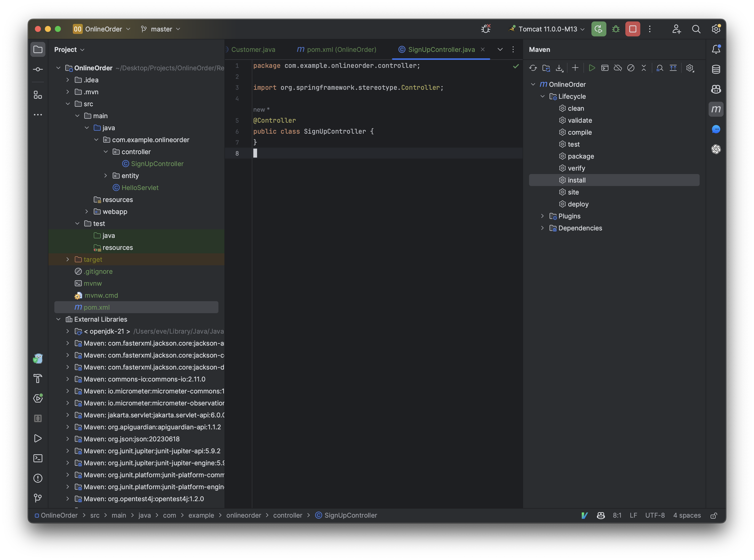This screenshot has height=560, width=754.
Task: Open the Terminal tool window
Action: click(38, 458)
